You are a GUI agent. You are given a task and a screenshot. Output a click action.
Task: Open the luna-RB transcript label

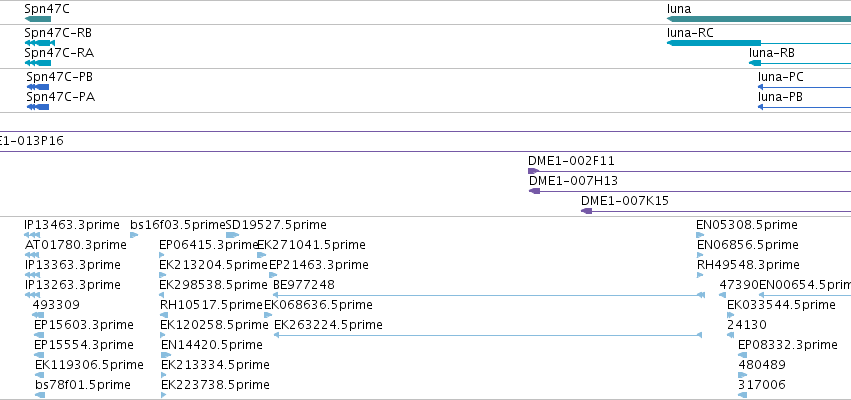(x=772, y=53)
